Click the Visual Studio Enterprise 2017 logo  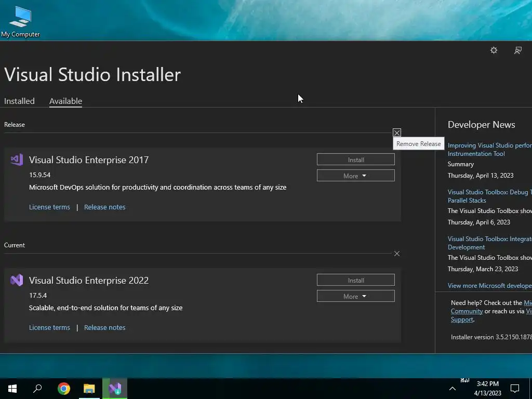(x=17, y=159)
